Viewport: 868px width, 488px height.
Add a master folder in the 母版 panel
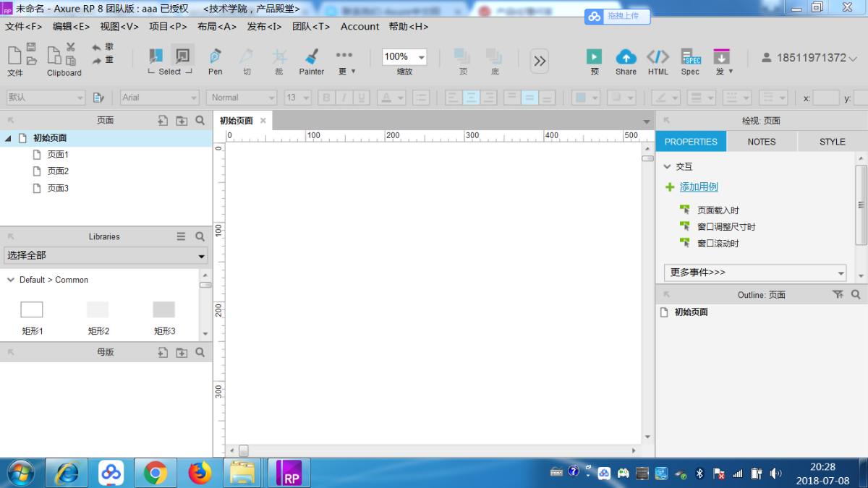[x=182, y=352]
